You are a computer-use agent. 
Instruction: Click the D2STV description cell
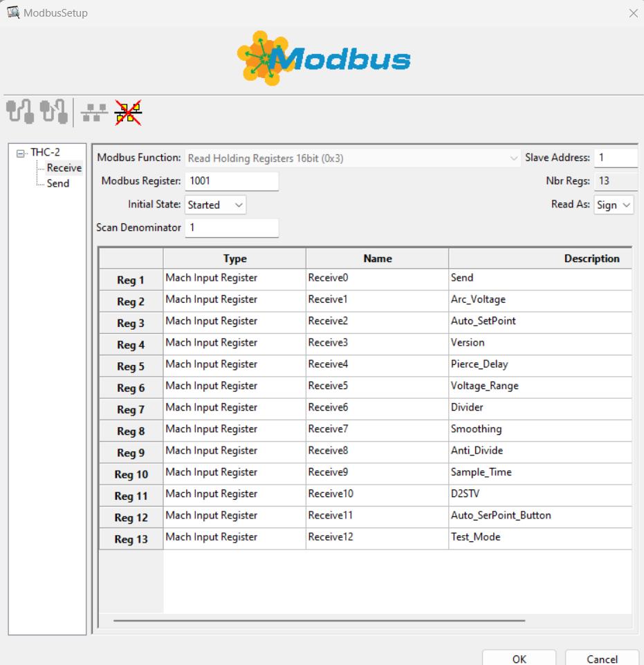pos(540,496)
